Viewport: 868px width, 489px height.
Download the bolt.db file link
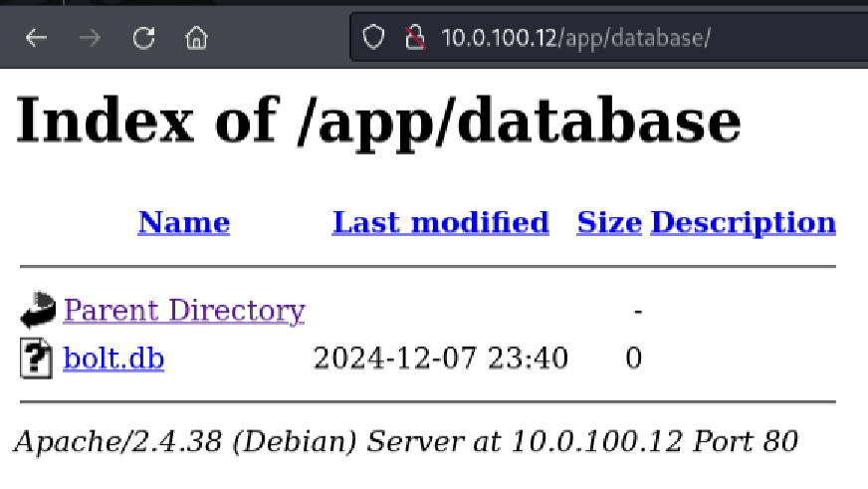tap(112, 358)
